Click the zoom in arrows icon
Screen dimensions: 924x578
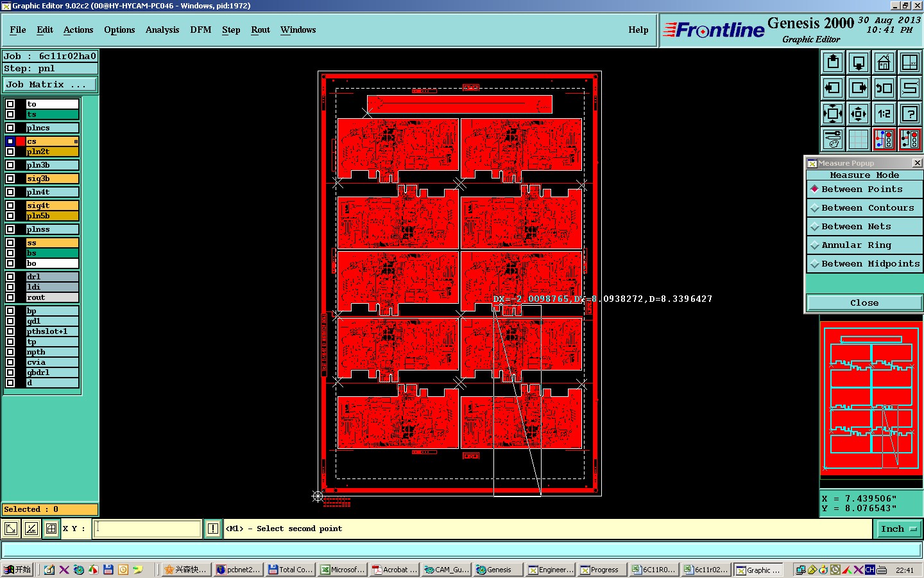pyautogui.click(x=833, y=114)
